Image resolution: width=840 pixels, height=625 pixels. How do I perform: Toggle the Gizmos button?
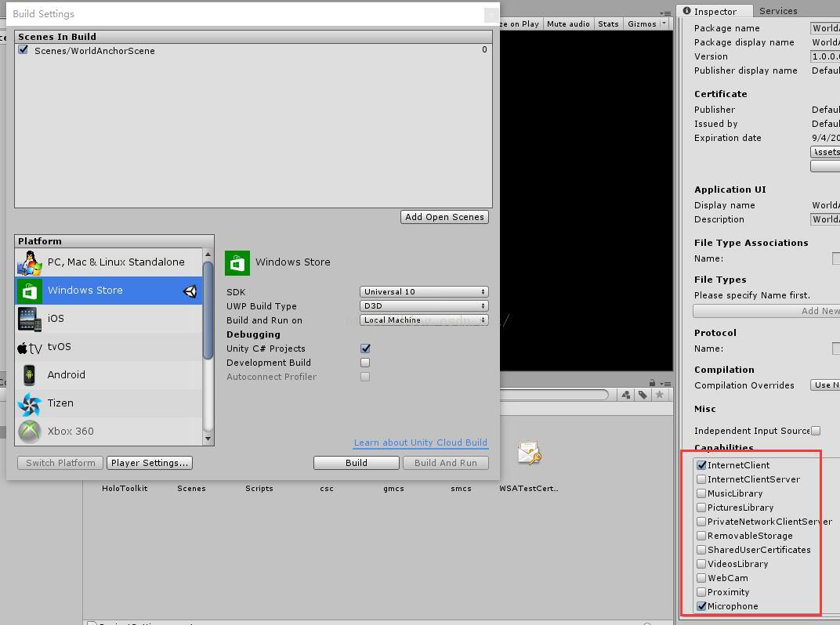click(642, 23)
